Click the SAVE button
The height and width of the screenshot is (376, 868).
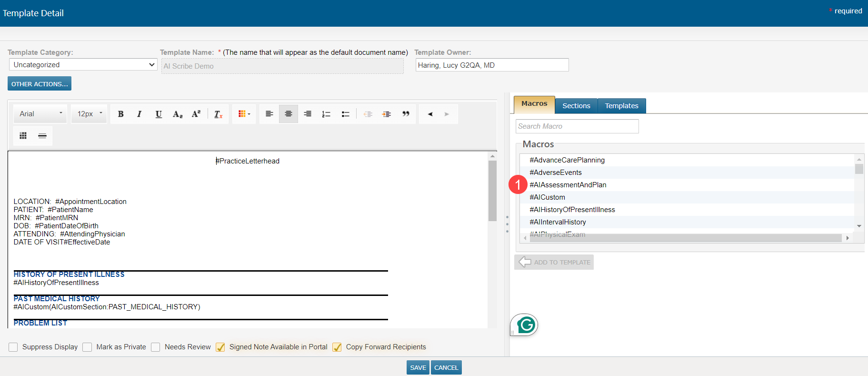point(418,367)
